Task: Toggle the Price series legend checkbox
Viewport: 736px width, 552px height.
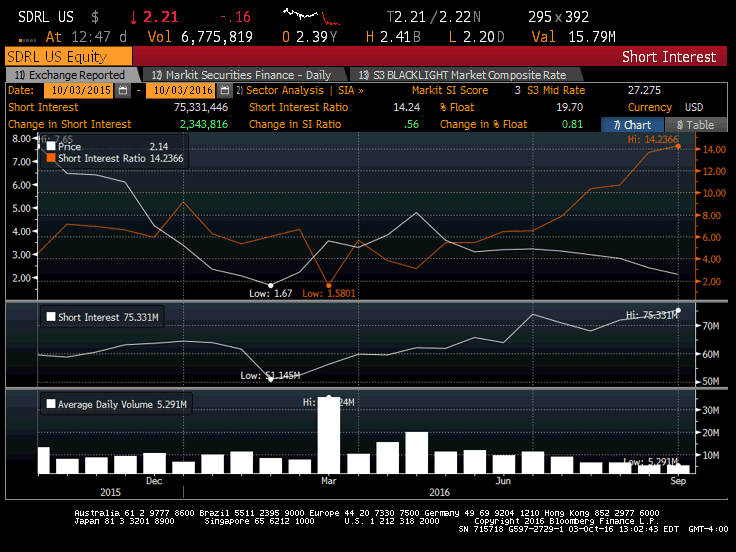Action: pos(51,146)
